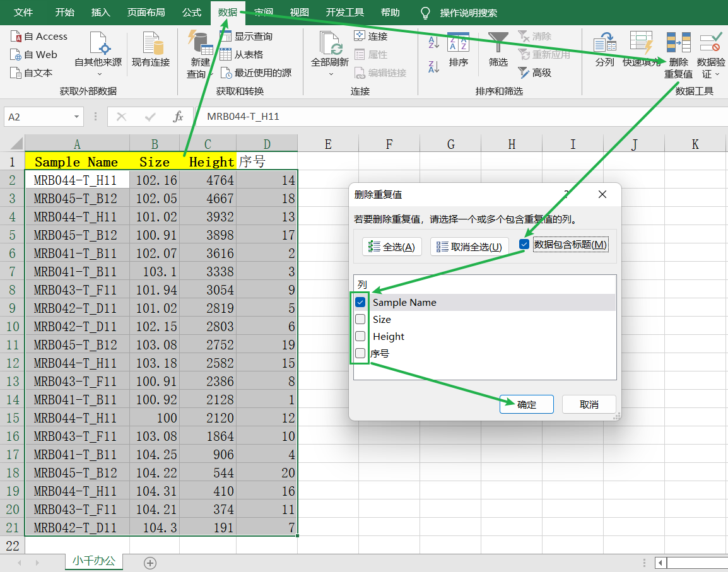Open 高级 advanced filter
The height and width of the screenshot is (572, 728).
click(x=535, y=73)
